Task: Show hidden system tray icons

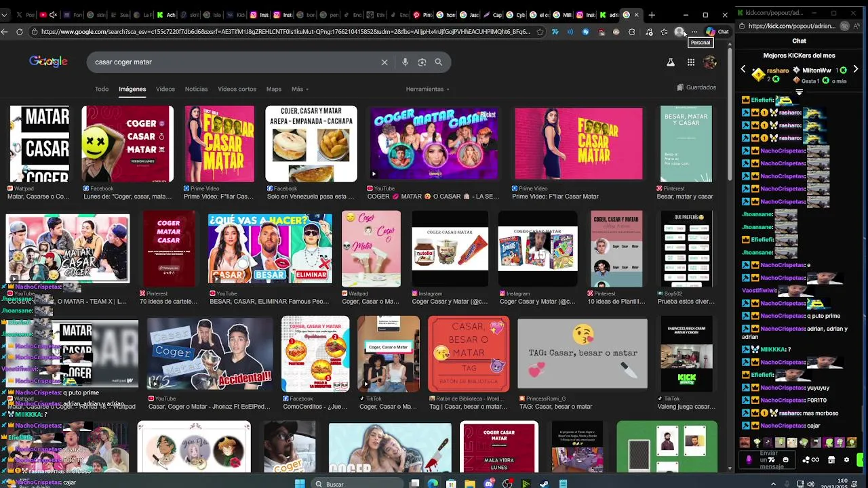Action: point(774,484)
